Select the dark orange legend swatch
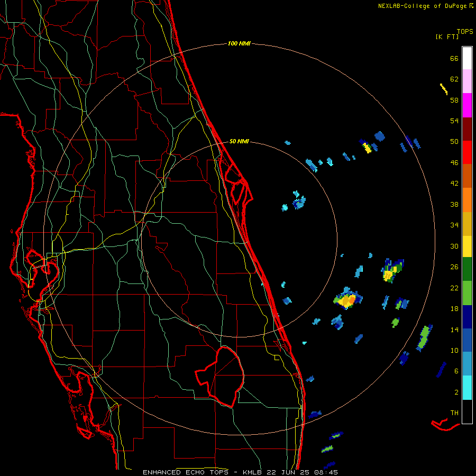This screenshot has height=476, width=476. coord(467,176)
